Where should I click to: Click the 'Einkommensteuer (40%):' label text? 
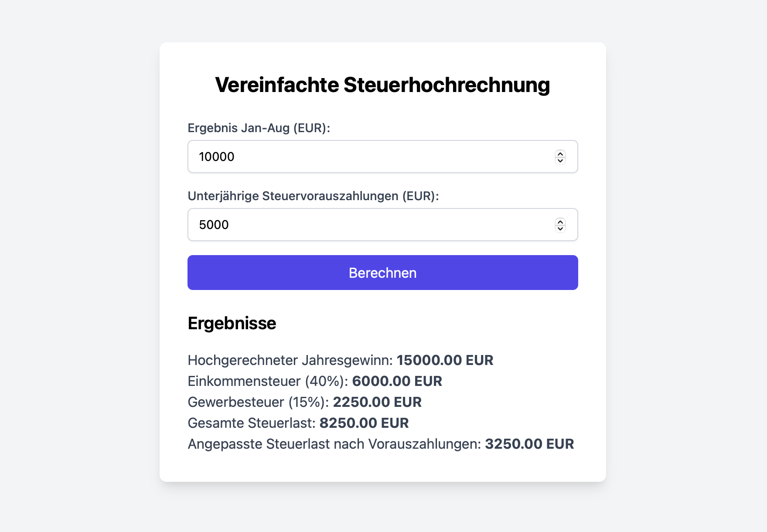tap(268, 381)
